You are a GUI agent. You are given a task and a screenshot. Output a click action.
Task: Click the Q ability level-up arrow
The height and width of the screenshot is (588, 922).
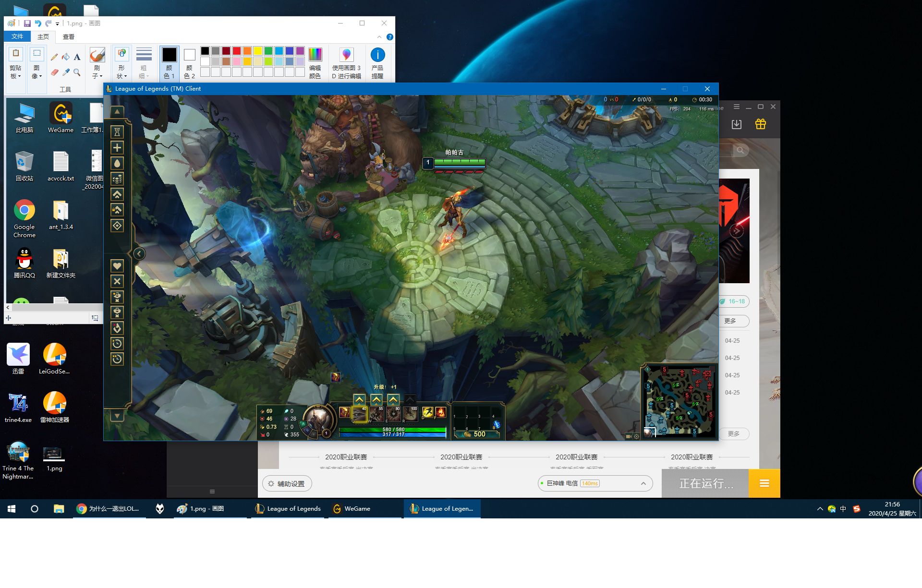(x=359, y=399)
